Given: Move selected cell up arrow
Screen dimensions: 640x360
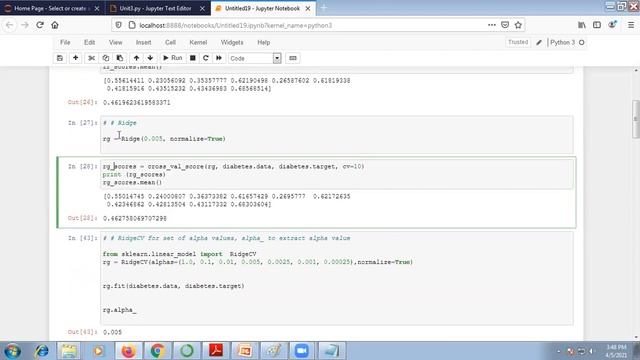Looking at the screenshot, I should pos(136,58).
